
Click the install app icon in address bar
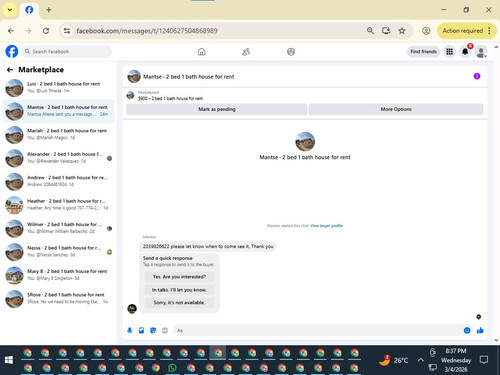tap(386, 31)
